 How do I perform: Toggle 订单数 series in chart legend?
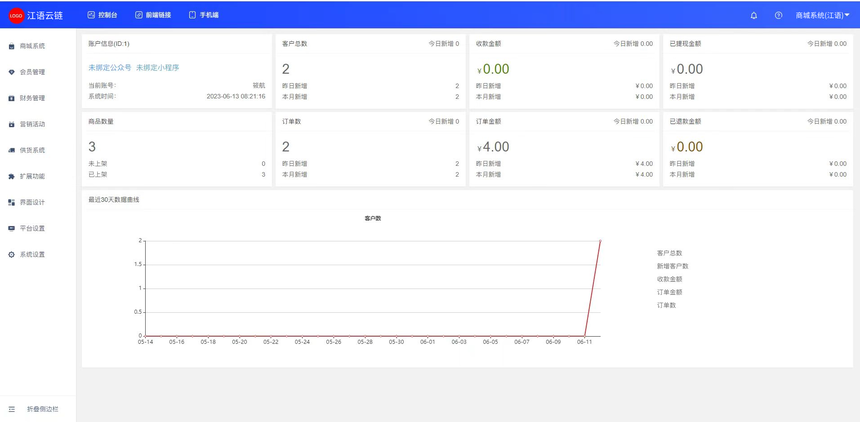(666, 305)
